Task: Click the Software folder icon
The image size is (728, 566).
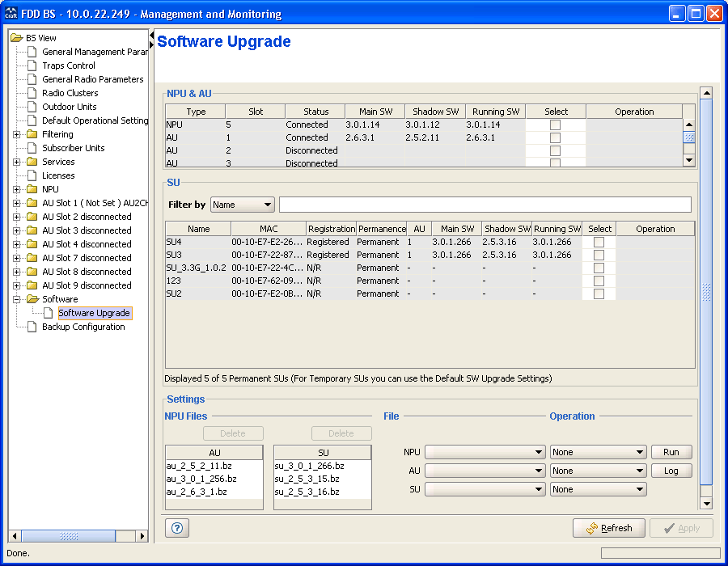Action: (x=32, y=299)
